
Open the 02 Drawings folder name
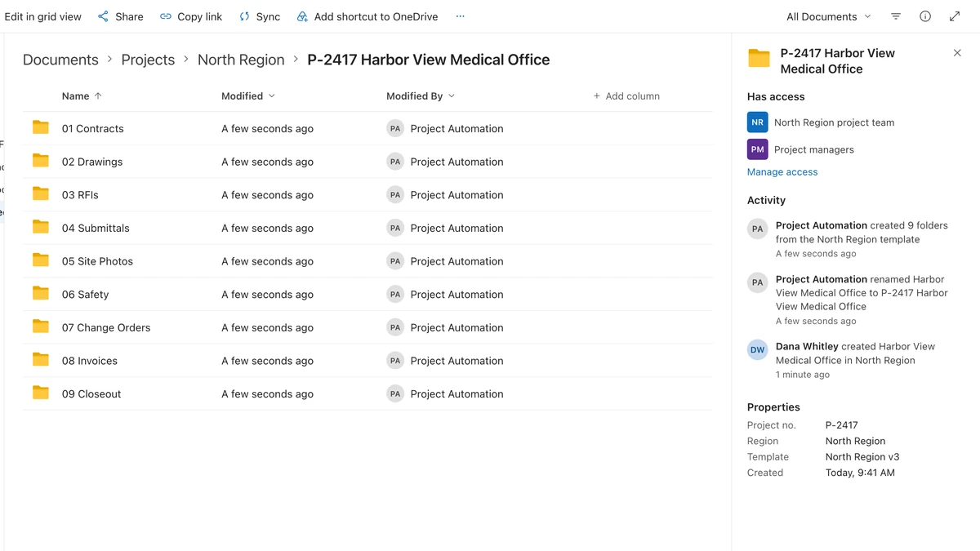(92, 162)
